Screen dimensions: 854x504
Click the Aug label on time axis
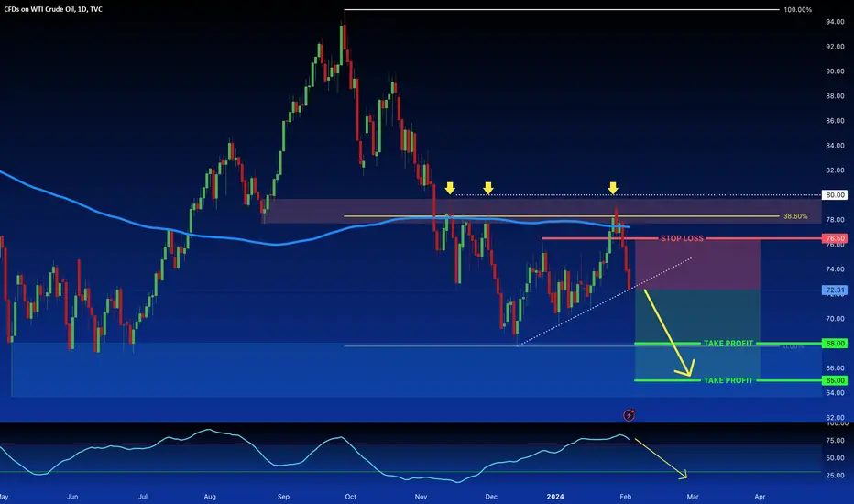point(210,497)
